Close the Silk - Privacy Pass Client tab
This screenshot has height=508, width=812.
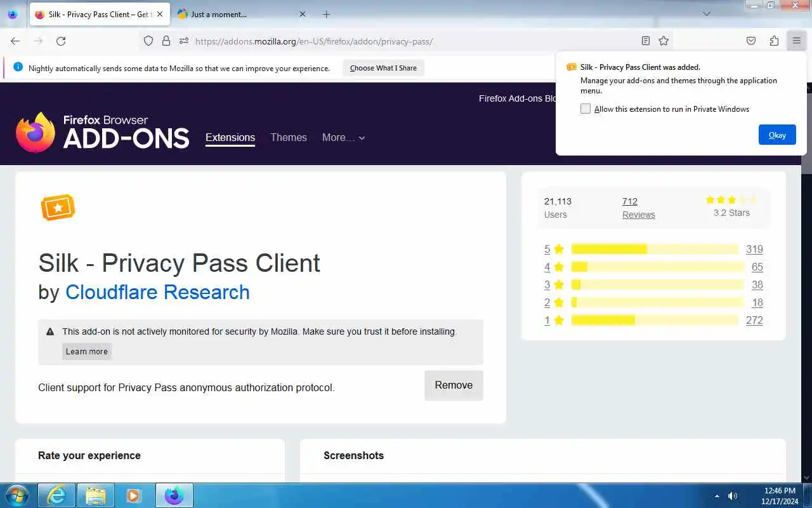(160, 14)
